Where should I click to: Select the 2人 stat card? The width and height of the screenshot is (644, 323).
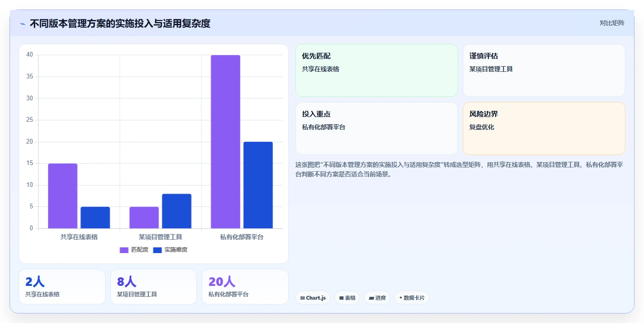[x=62, y=287]
